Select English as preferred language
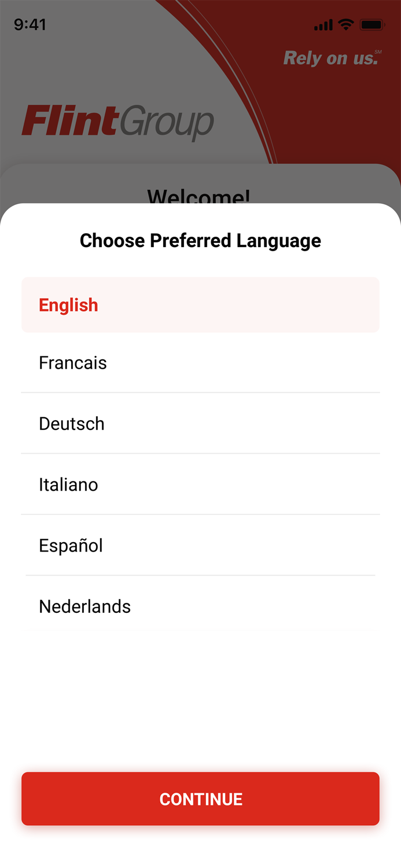The height and width of the screenshot is (868, 401). click(x=200, y=305)
